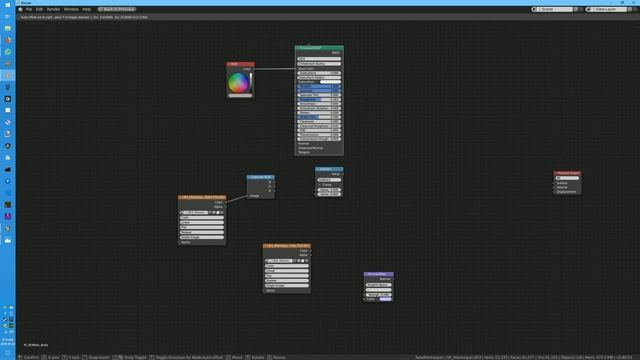Toggle fake user shield in upper Image Texture node
This screenshot has width=640, height=360.
click(x=210, y=213)
